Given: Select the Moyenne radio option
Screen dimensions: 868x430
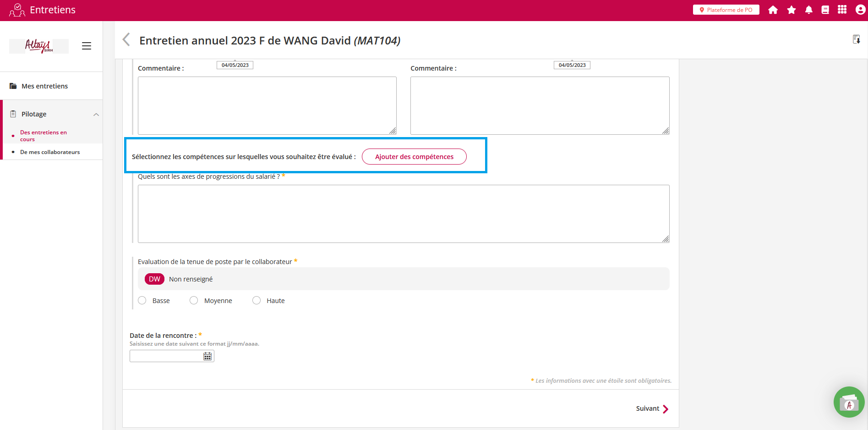Looking at the screenshot, I should coord(194,300).
